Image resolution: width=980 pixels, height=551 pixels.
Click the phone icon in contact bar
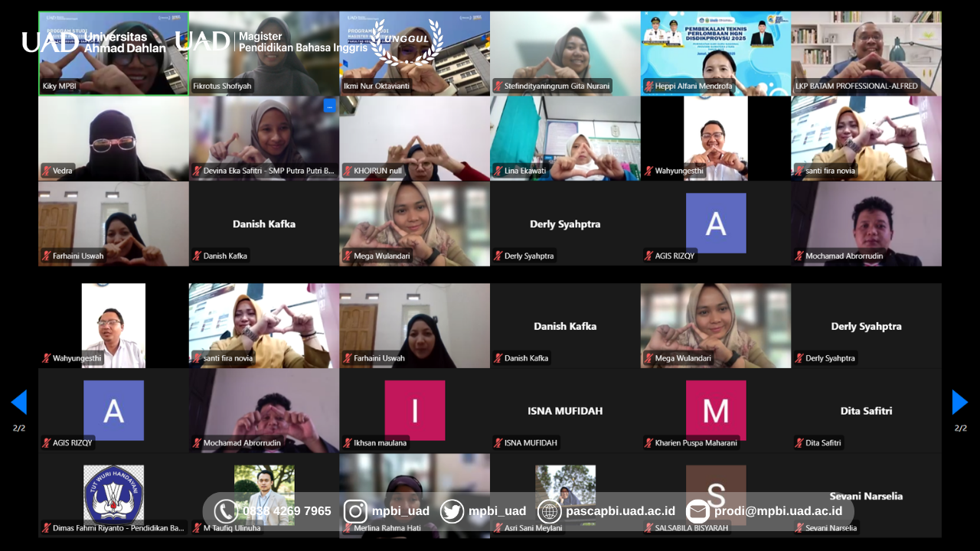[x=226, y=511]
